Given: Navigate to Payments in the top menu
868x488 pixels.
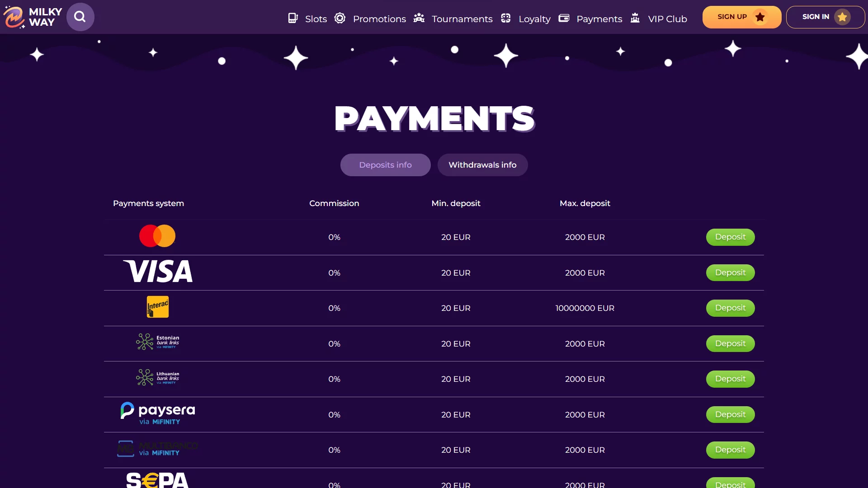Looking at the screenshot, I should [599, 19].
